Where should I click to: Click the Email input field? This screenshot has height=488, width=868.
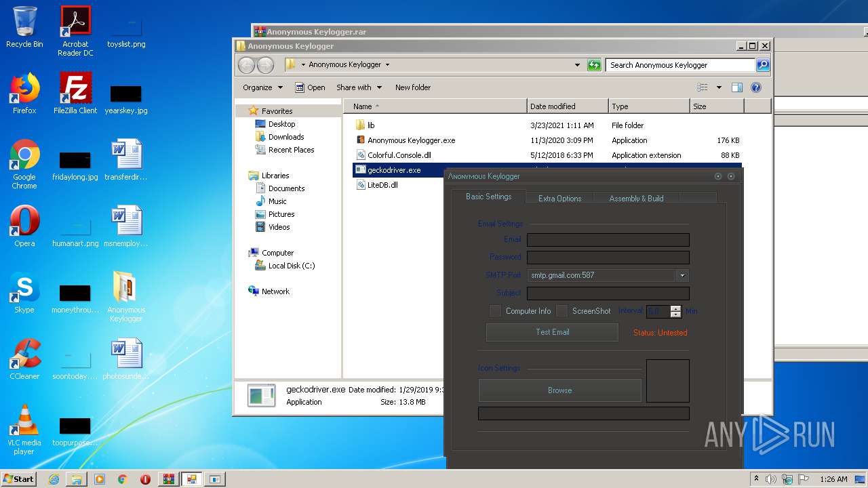(x=608, y=240)
